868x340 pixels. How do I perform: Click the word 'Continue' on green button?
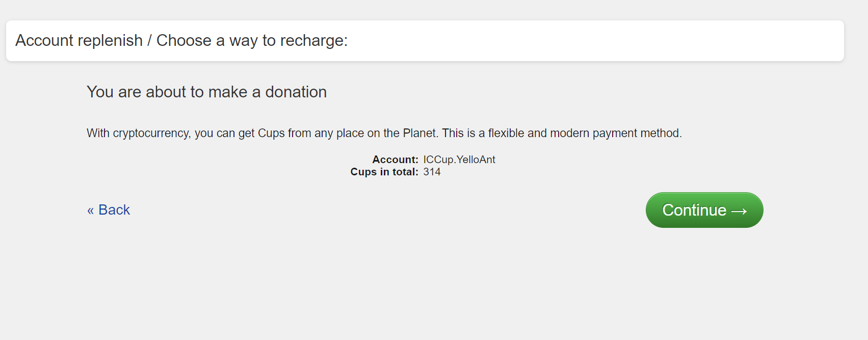pyautogui.click(x=694, y=210)
